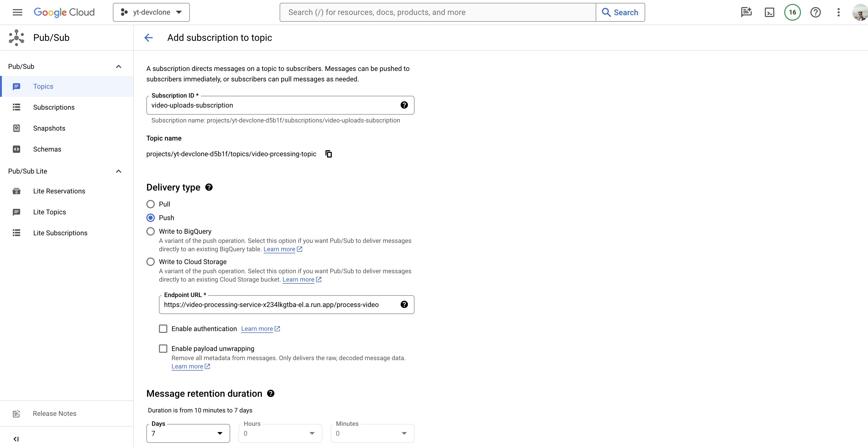Viewport: 868px width, 447px height.
Task: Click the Subscription ID help icon
Action: pyautogui.click(x=404, y=105)
